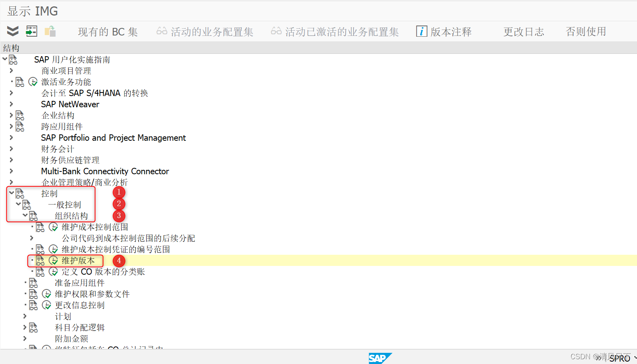Collapse the 组织结构 node arrow

[x=25, y=215]
